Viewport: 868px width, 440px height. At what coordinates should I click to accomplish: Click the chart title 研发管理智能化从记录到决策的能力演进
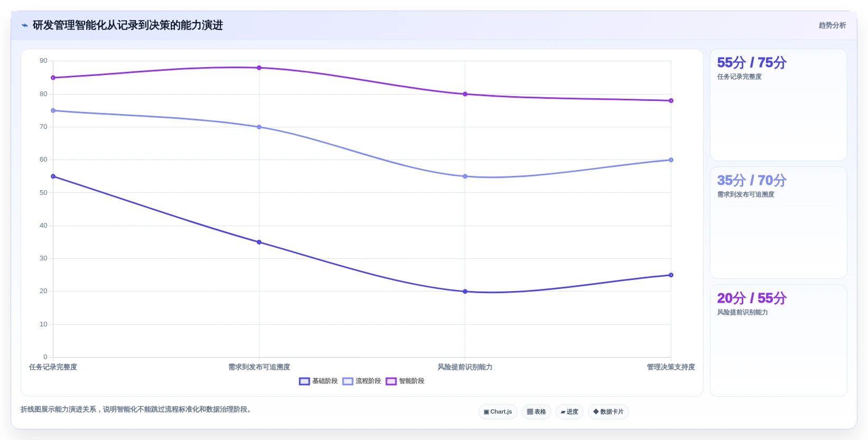[128, 25]
